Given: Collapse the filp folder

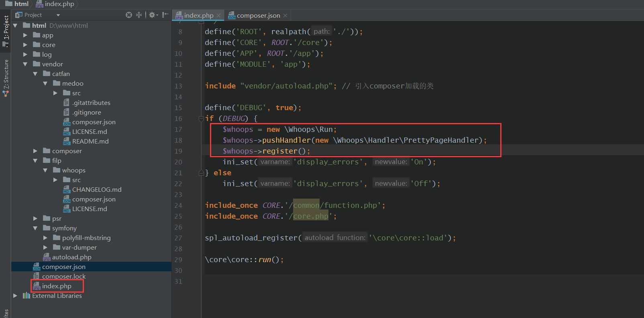Looking at the screenshot, I should point(35,160).
